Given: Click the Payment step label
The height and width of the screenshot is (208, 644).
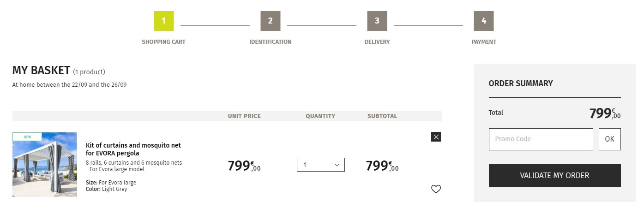Looking at the screenshot, I should [x=484, y=42].
